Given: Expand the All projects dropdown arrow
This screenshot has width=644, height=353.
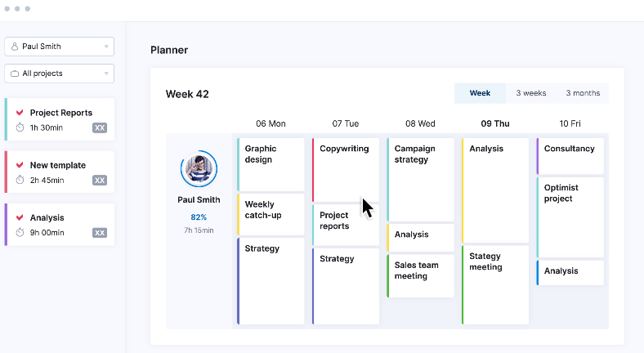Looking at the screenshot, I should [106, 74].
